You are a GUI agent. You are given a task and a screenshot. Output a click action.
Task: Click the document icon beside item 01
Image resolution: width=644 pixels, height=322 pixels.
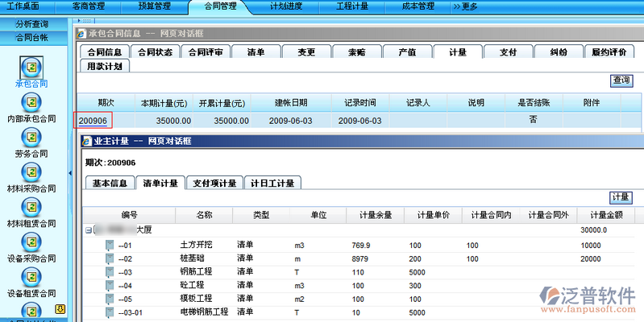(x=110, y=245)
